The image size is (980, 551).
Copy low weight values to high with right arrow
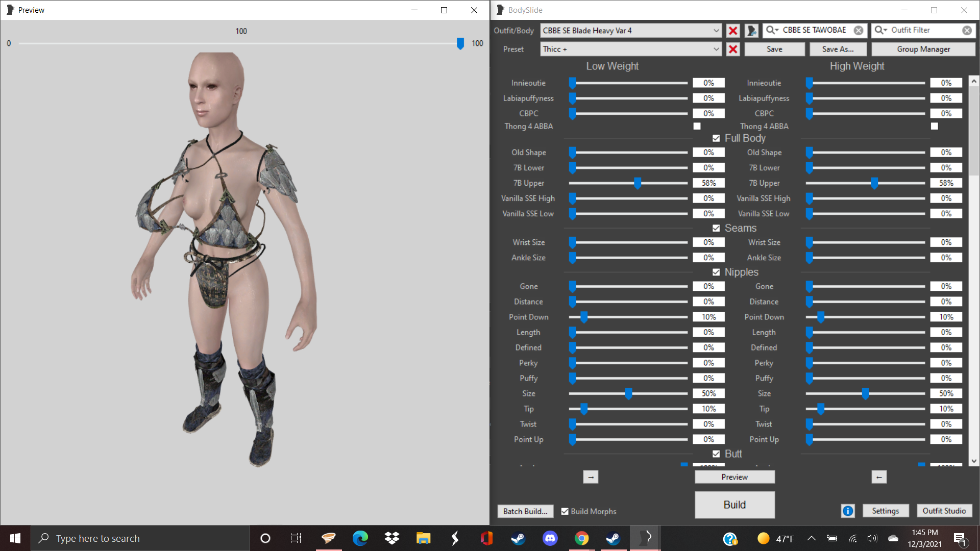591,477
